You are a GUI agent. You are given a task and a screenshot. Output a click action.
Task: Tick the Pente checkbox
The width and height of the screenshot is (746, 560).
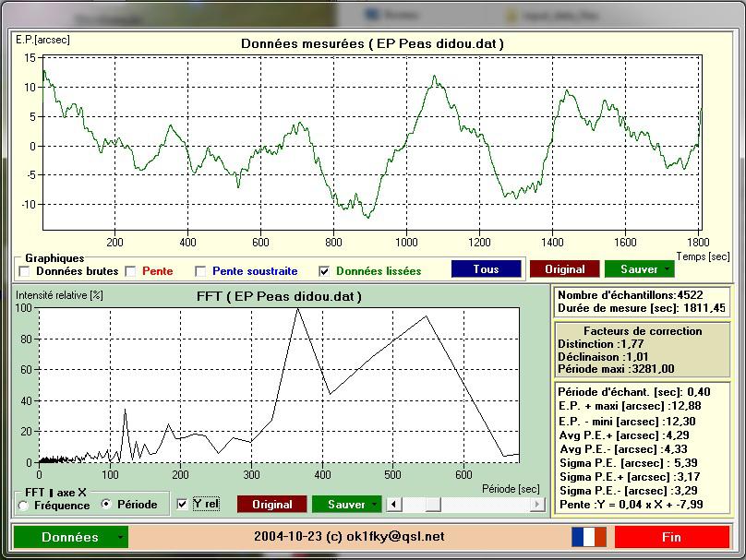[x=130, y=271]
